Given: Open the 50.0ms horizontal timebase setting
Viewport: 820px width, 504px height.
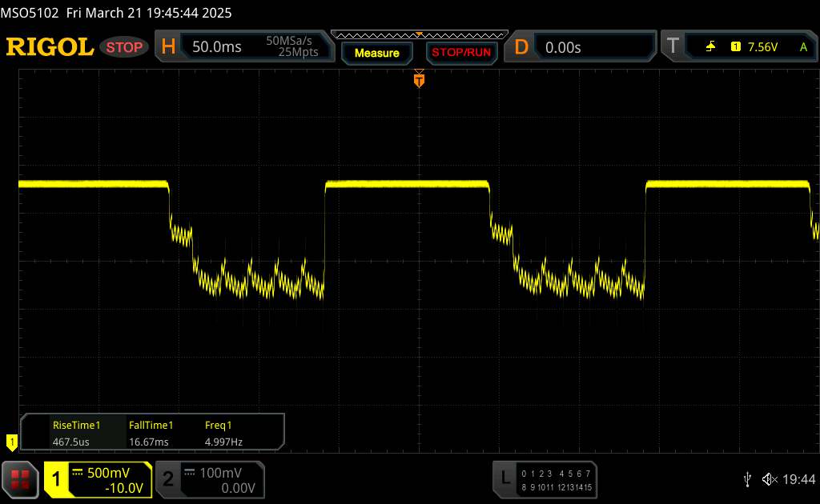Looking at the screenshot, I should coord(217,47).
